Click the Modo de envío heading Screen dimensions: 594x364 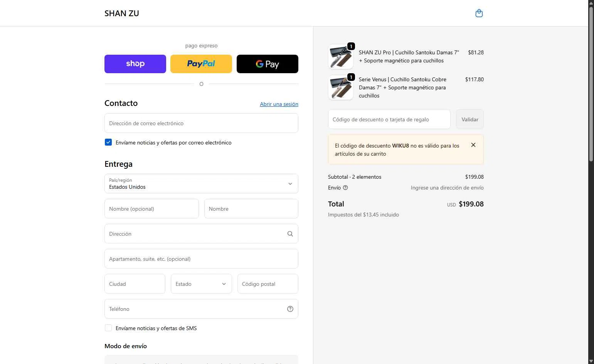coord(126,346)
